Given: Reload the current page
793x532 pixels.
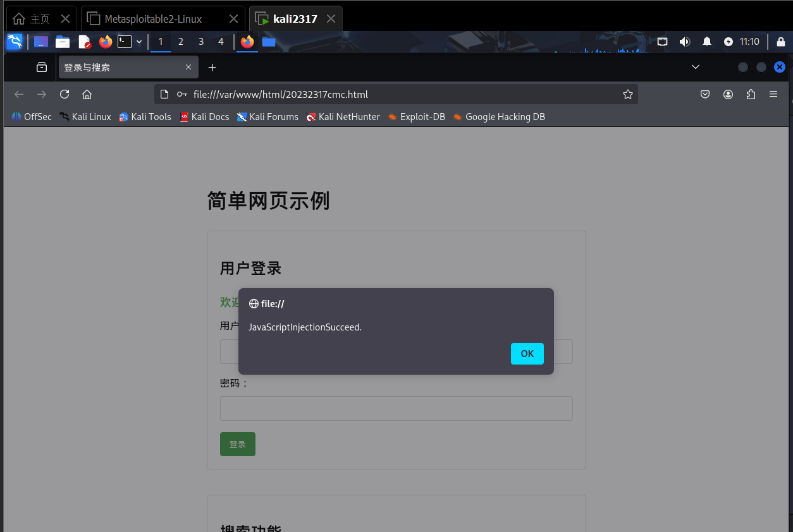Looking at the screenshot, I should tap(64, 94).
